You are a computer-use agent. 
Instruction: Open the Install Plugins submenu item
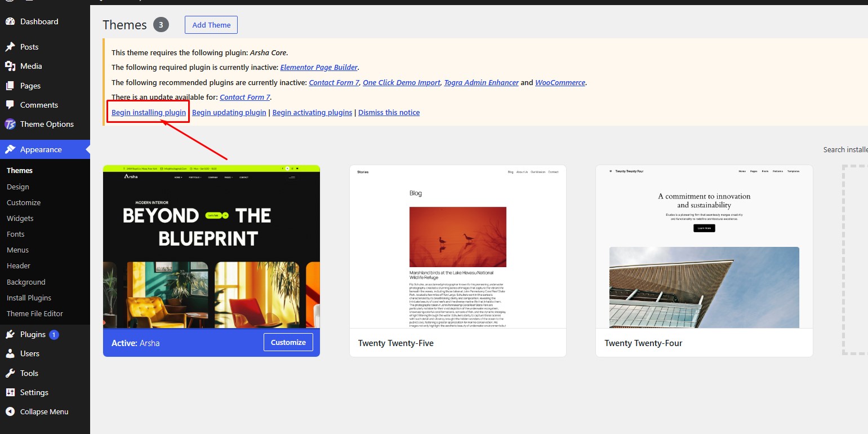(29, 298)
